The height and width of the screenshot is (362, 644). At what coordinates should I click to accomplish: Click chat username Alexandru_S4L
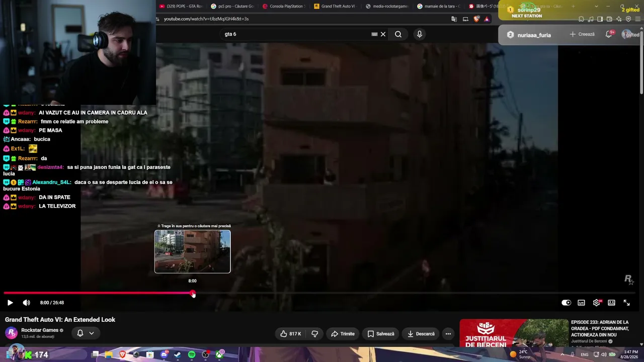[51, 182]
